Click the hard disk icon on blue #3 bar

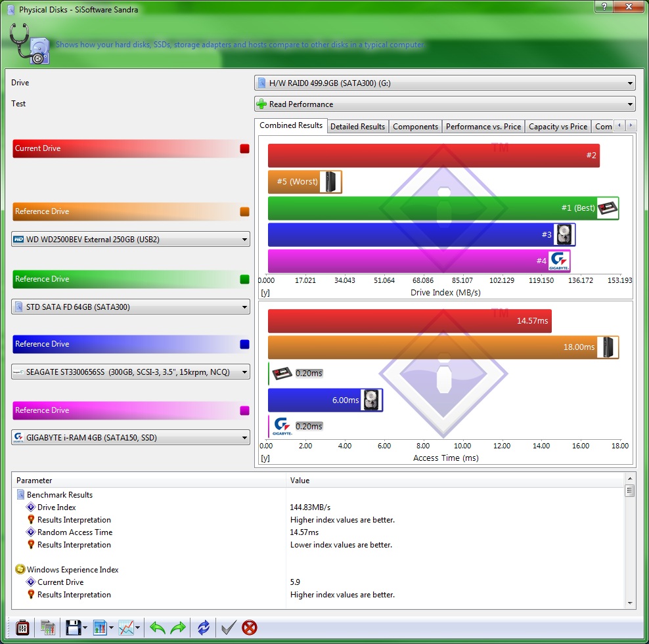point(564,234)
